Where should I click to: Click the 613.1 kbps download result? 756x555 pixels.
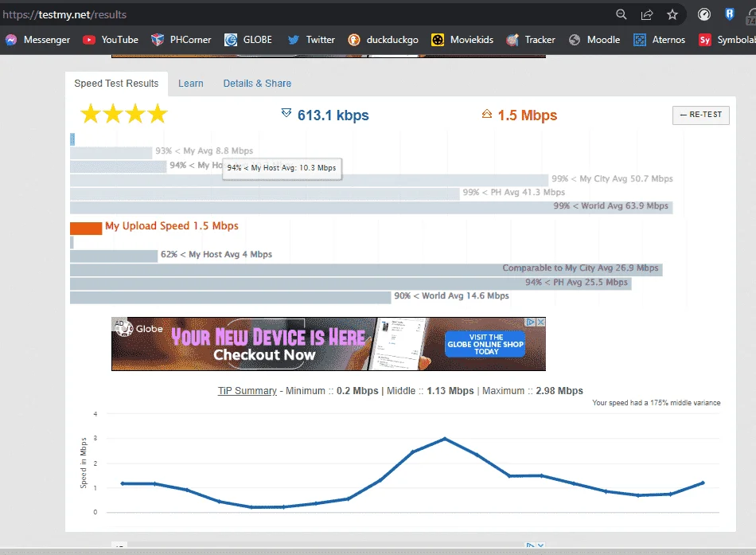333,115
